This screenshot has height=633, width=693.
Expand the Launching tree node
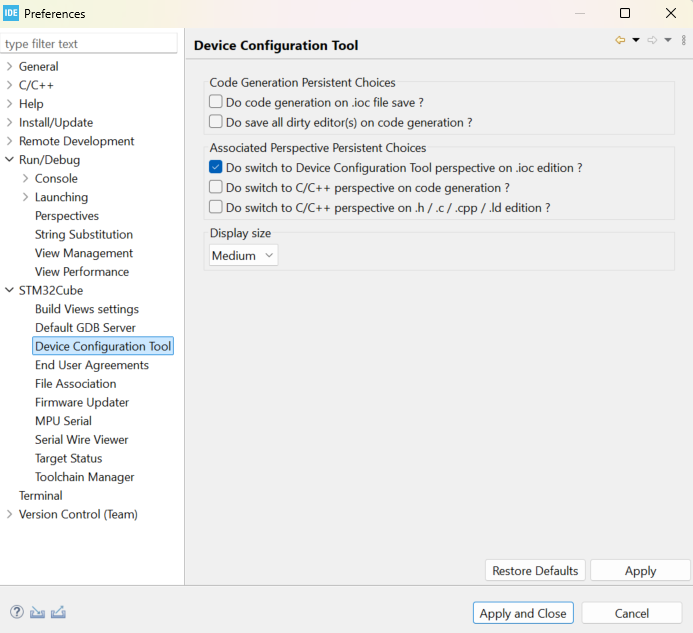(25, 197)
